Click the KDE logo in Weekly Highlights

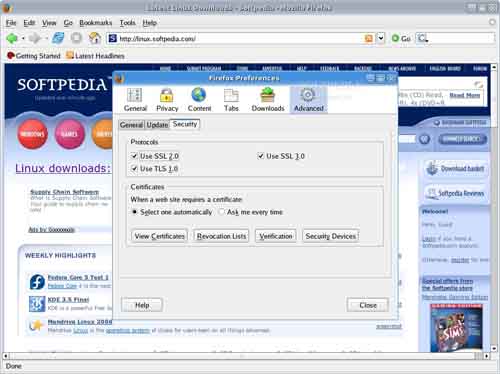[x=37, y=304]
